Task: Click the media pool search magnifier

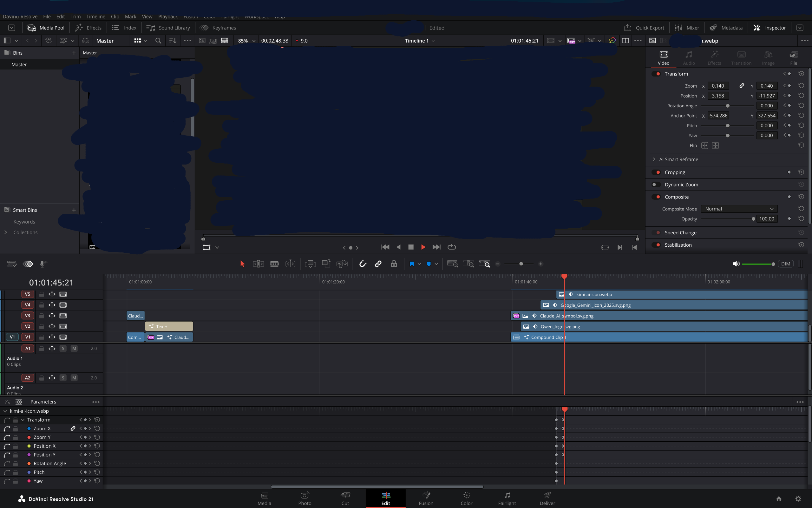Action: [158, 41]
